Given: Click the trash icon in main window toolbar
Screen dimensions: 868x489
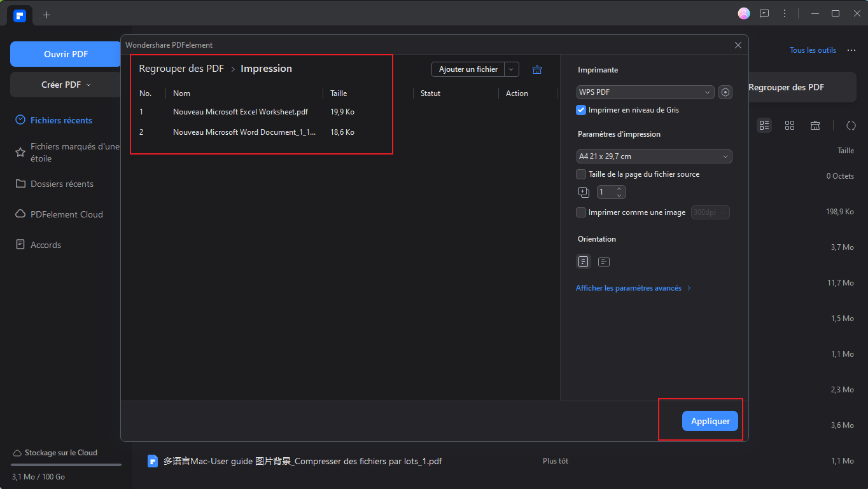Looking at the screenshot, I should (815, 125).
